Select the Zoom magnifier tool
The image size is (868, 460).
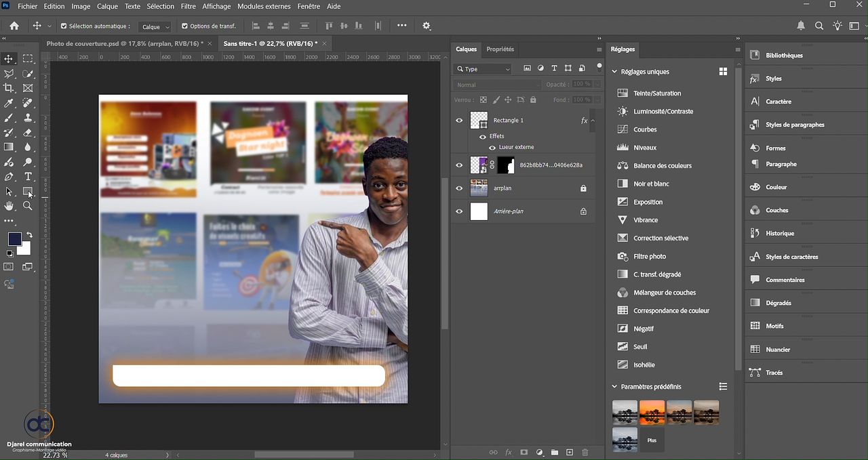pyautogui.click(x=28, y=206)
